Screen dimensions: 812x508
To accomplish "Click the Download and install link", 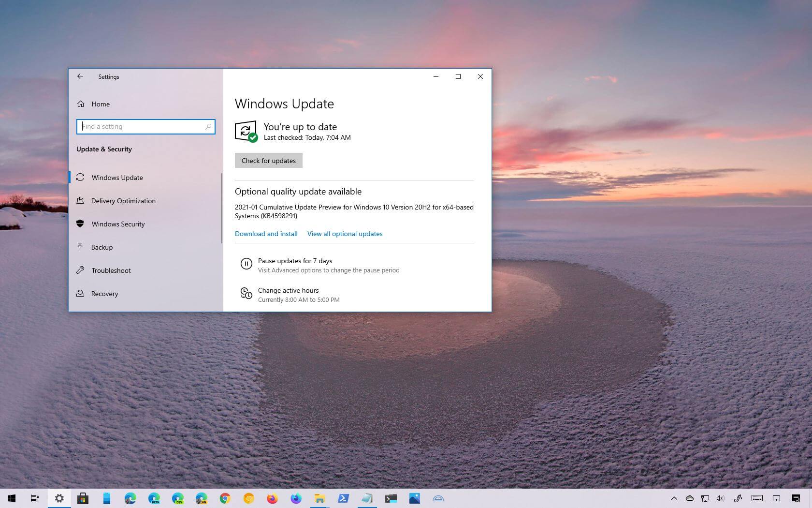I will pos(266,234).
